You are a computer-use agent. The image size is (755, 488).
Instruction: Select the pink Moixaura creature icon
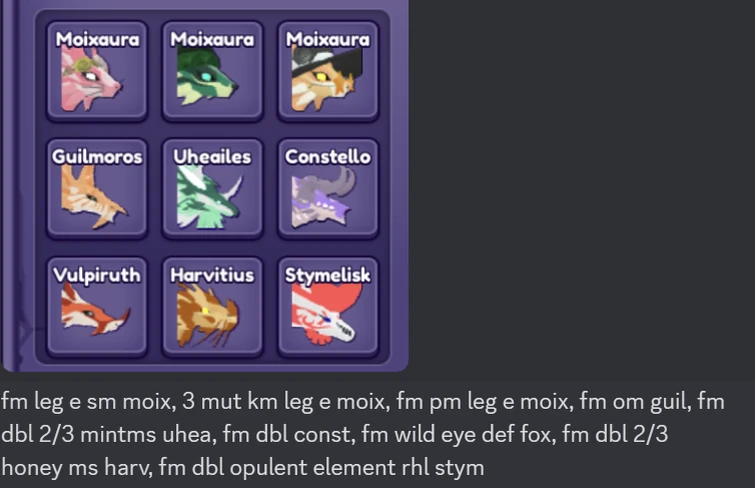pyautogui.click(x=97, y=71)
